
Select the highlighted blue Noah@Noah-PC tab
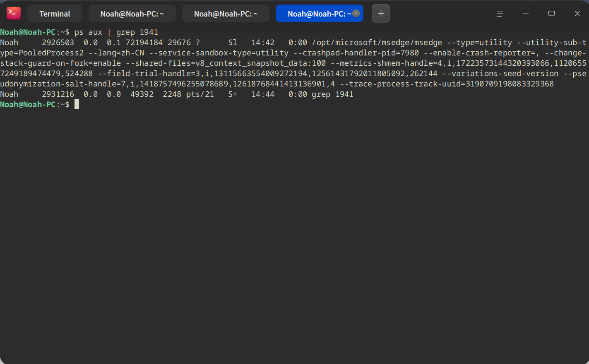(x=319, y=14)
